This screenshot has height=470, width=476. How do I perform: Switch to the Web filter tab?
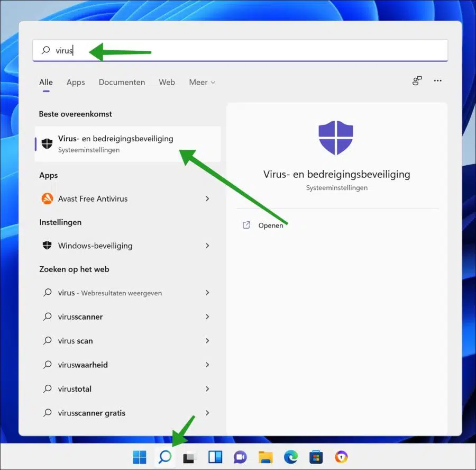pos(167,82)
